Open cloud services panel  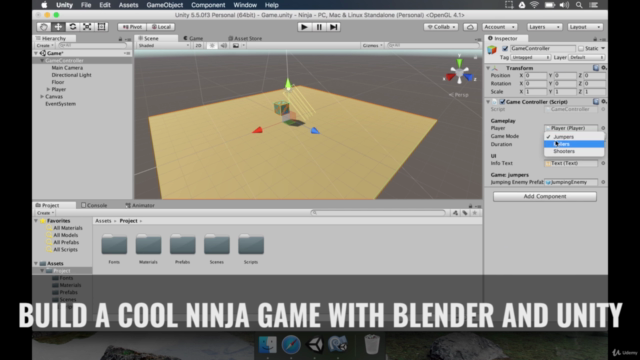(x=470, y=27)
